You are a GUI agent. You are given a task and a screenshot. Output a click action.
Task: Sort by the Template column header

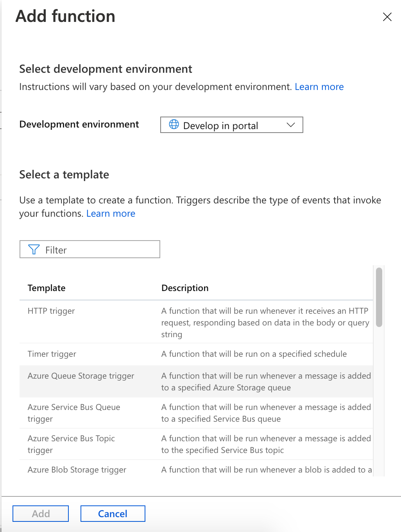47,288
